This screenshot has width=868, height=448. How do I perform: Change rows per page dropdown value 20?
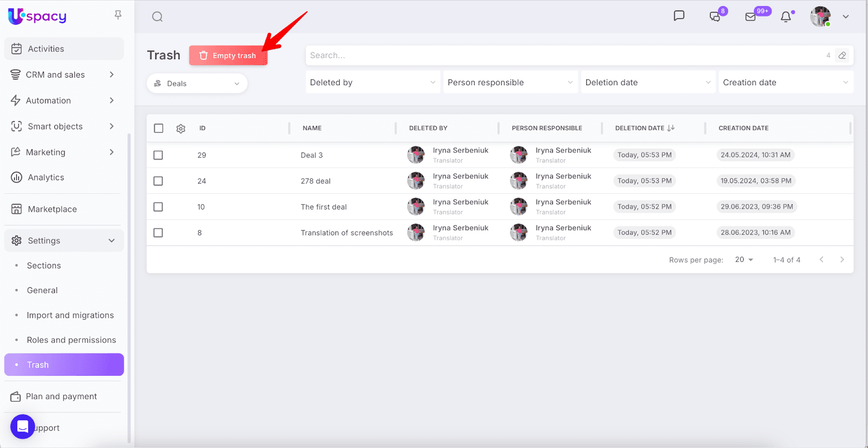(744, 260)
